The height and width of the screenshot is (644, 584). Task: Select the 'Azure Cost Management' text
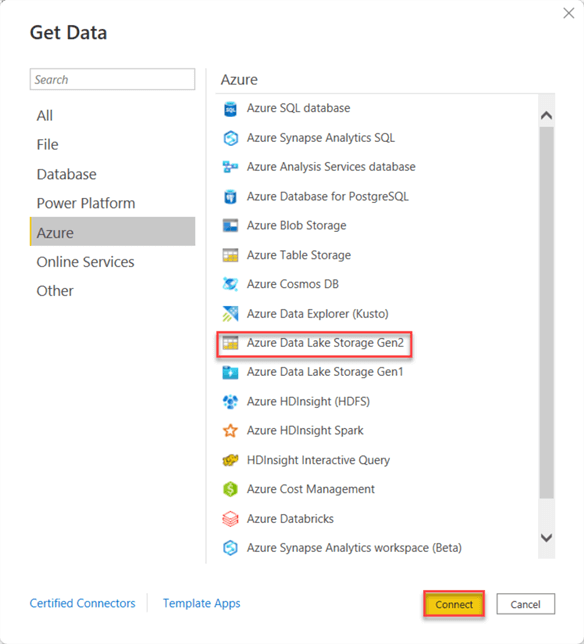(x=311, y=489)
